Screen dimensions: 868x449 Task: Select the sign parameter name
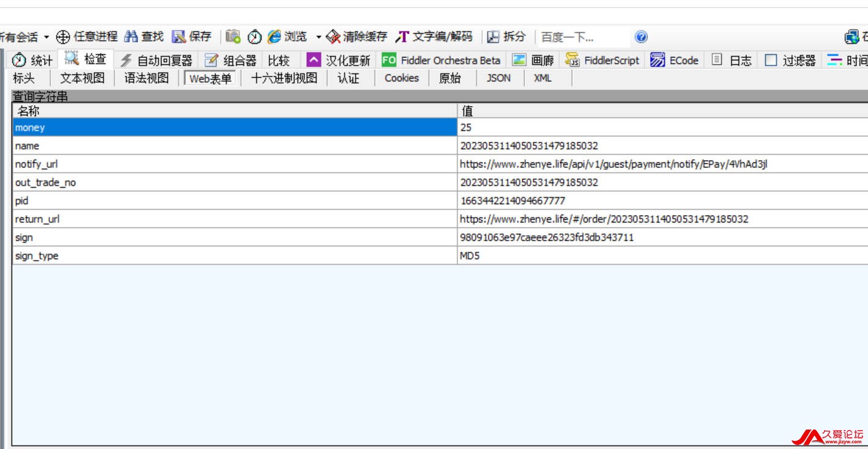[235, 237]
